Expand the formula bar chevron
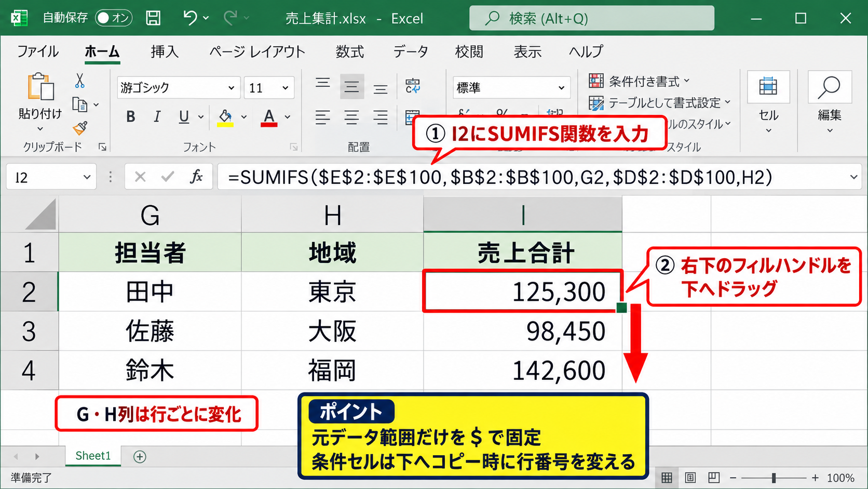868x489 pixels. 853,177
